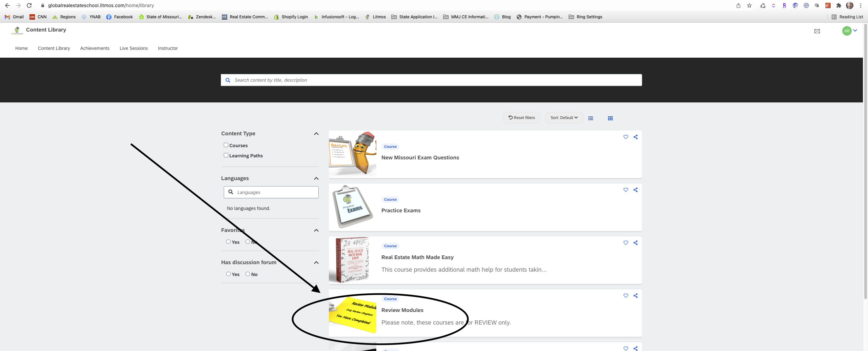Open Real Estate Math Made Easy title
Viewport: 868px width, 351px height.
click(x=417, y=257)
